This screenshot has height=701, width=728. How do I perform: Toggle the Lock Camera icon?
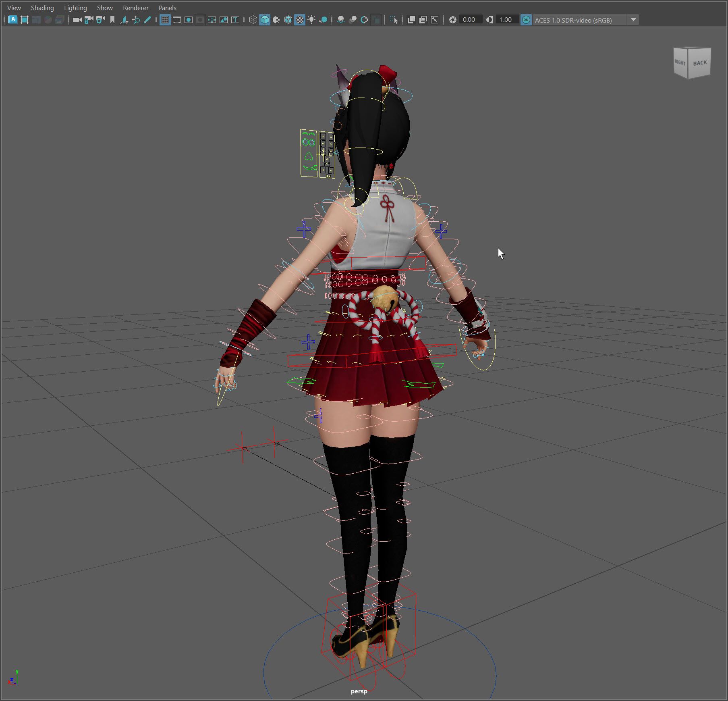(89, 20)
